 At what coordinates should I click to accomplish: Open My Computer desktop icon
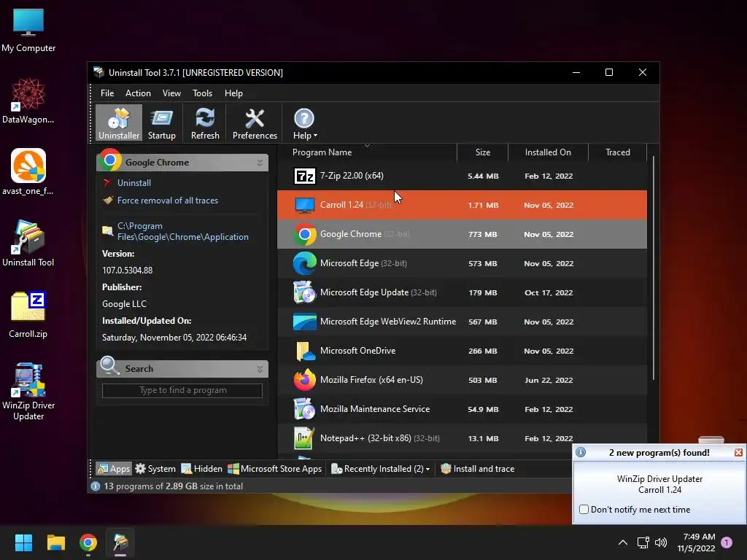pyautogui.click(x=28, y=29)
